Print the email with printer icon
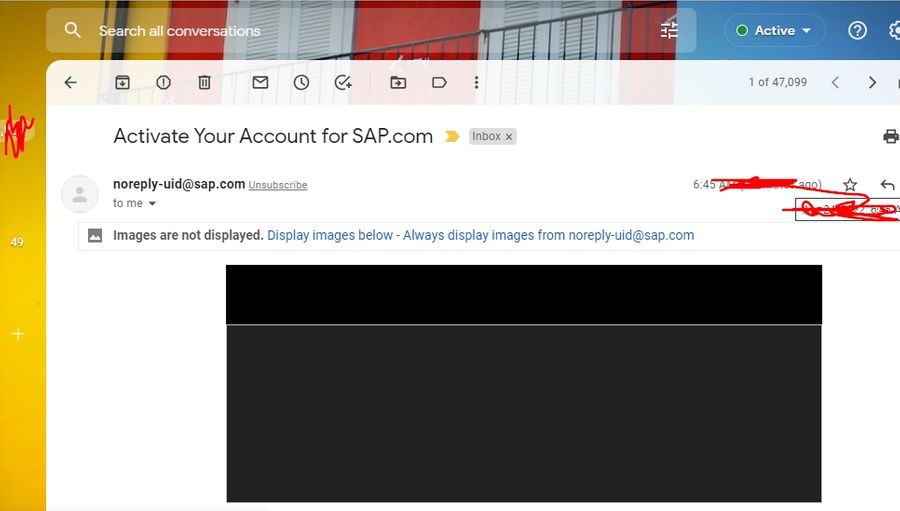The height and width of the screenshot is (511, 900). [x=891, y=137]
